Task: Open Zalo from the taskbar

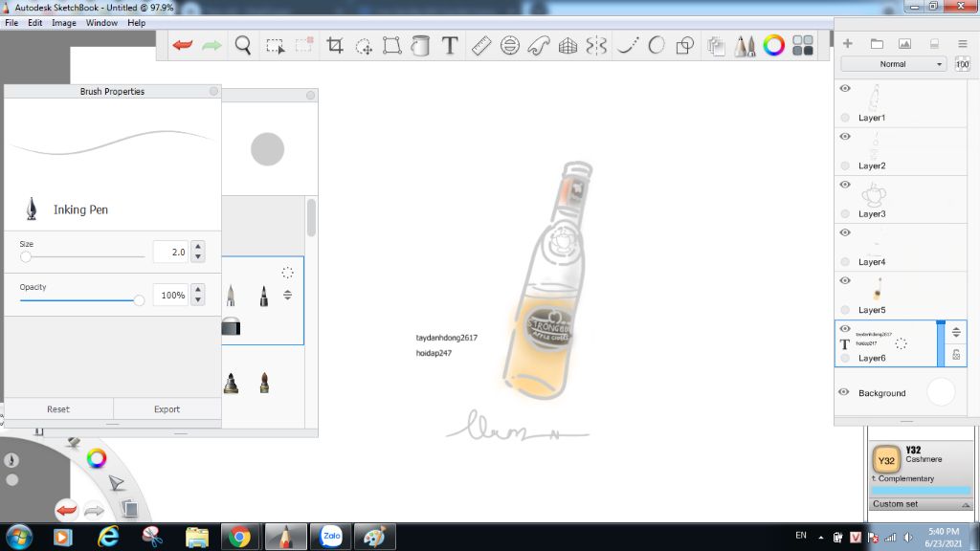Action: [x=330, y=537]
